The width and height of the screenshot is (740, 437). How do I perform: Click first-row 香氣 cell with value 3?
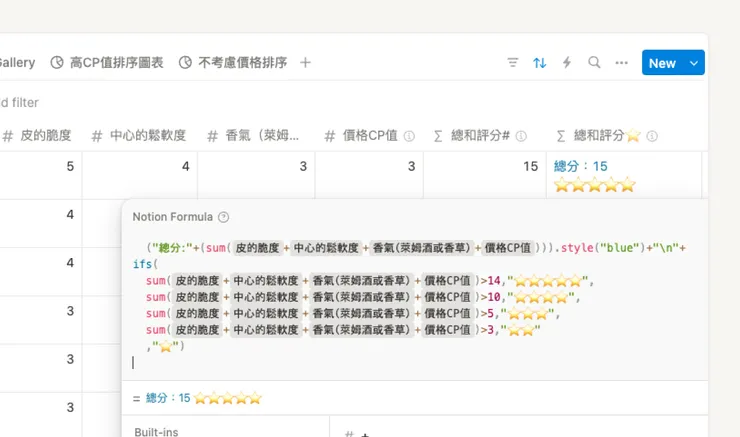(256, 175)
